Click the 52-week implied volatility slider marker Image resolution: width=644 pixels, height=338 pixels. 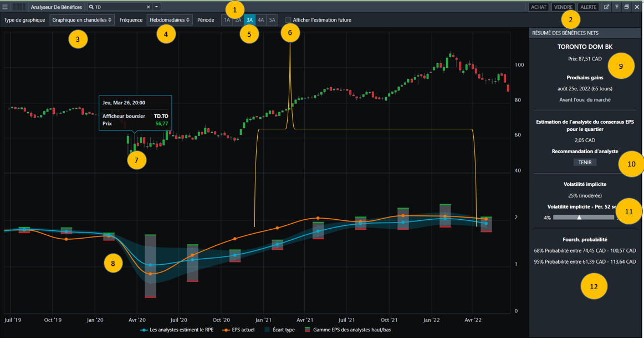(579, 218)
